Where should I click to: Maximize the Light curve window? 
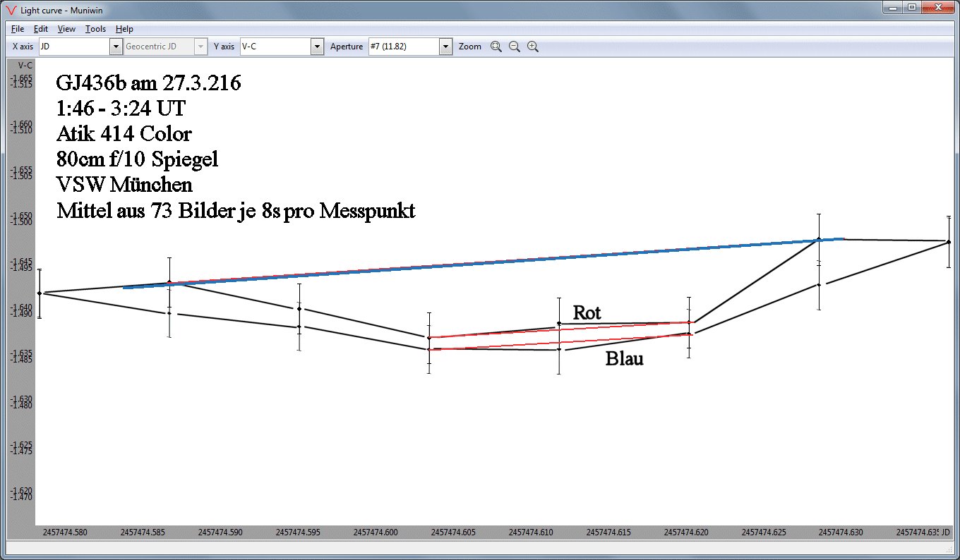coord(912,7)
